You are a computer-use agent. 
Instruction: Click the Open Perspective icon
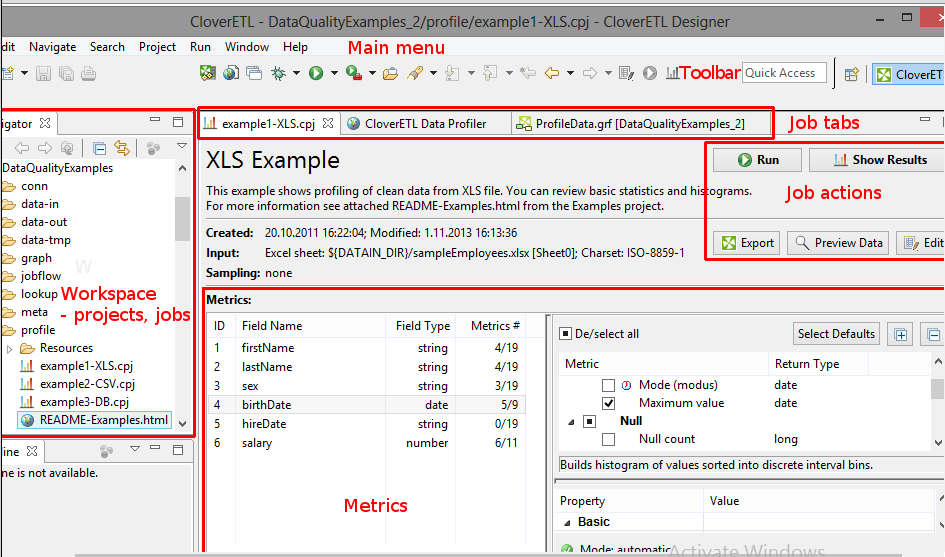coord(852,74)
